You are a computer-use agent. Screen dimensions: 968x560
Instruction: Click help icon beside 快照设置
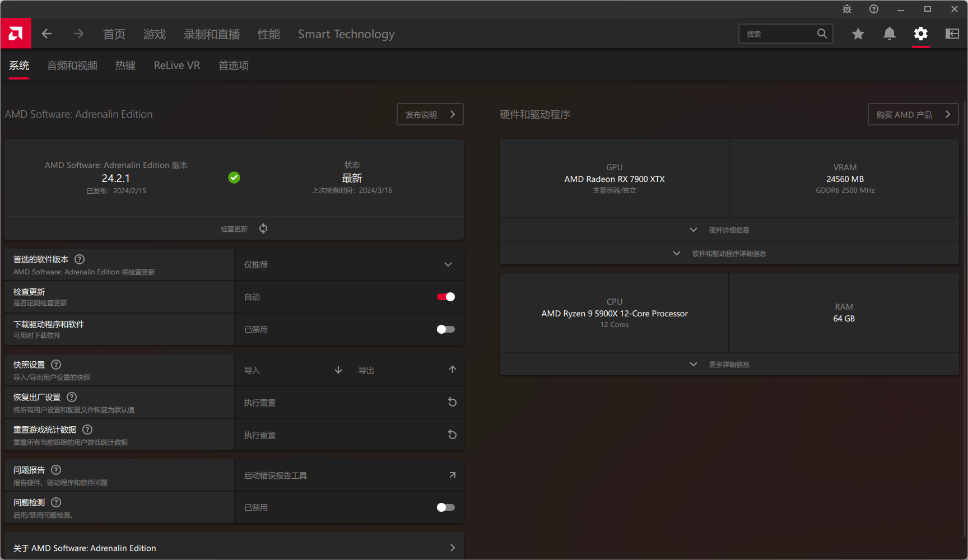pyautogui.click(x=56, y=365)
